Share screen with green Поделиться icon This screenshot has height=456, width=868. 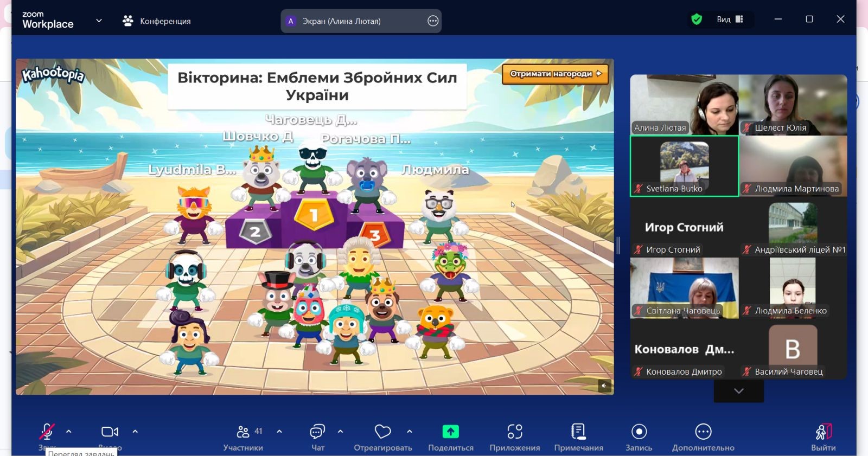tap(451, 432)
